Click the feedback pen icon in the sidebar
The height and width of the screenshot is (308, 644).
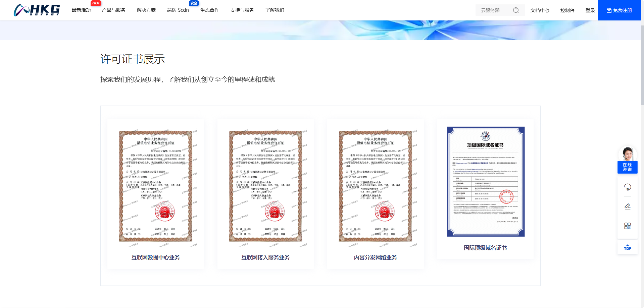[628, 206]
